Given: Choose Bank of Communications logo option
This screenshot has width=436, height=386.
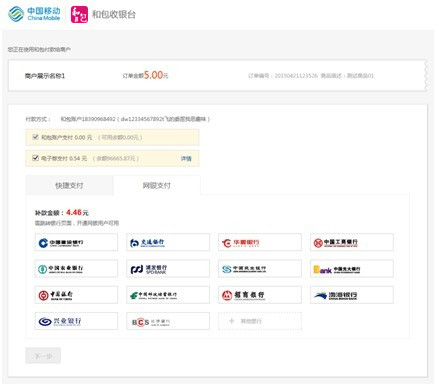Looking at the screenshot, I should (x=168, y=242).
